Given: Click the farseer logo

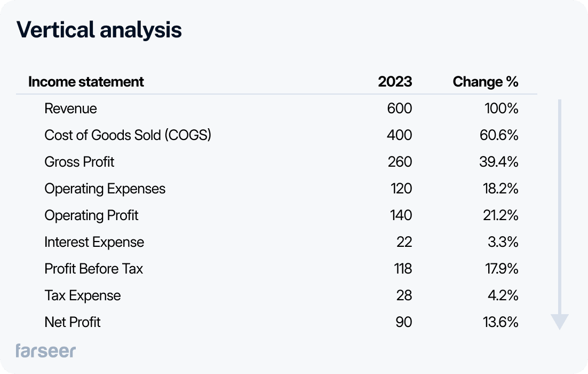Looking at the screenshot, I should pos(45,350).
